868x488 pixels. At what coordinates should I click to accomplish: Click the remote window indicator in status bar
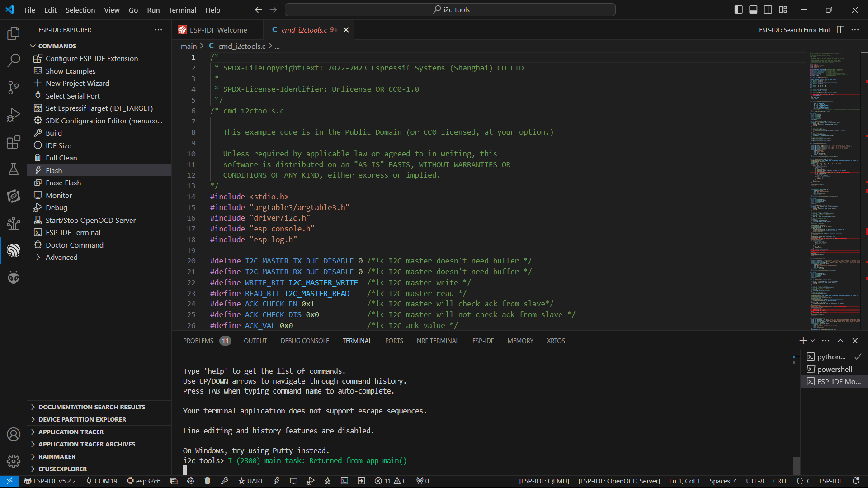[x=9, y=481]
